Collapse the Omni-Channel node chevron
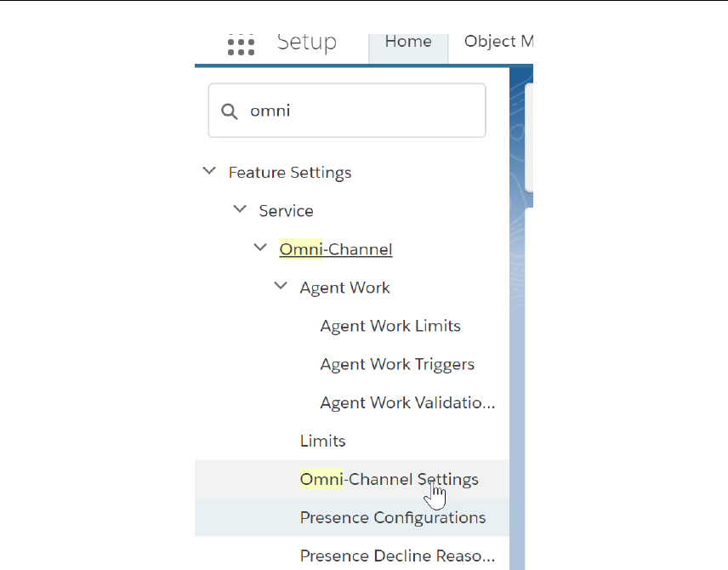Screen dimensions: 728x570 (260, 248)
